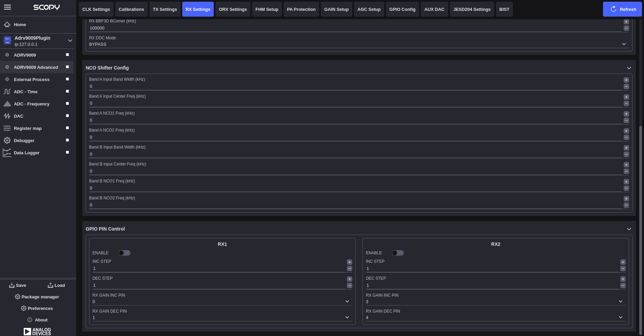This screenshot has width=644, height=336.
Task: Click Save in the sidebar
Action: pyautogui.click(x=18, y=285)
